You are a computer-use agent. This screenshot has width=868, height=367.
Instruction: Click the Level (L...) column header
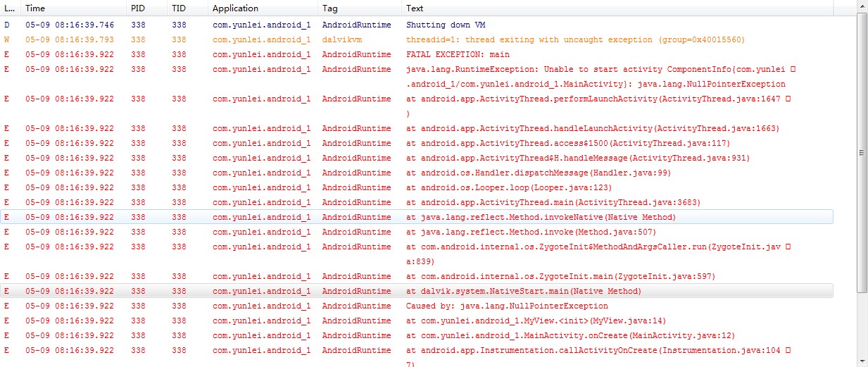(x=11, y=8)
